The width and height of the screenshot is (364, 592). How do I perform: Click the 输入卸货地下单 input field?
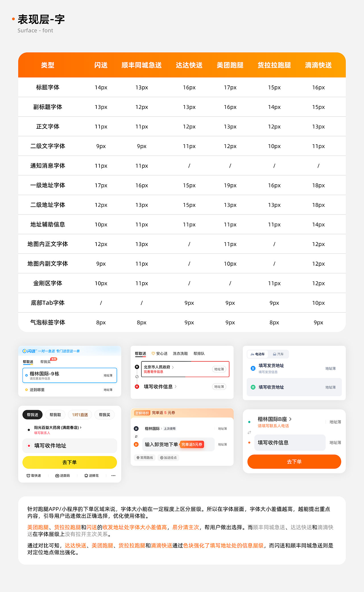click(x=178, y=444)
